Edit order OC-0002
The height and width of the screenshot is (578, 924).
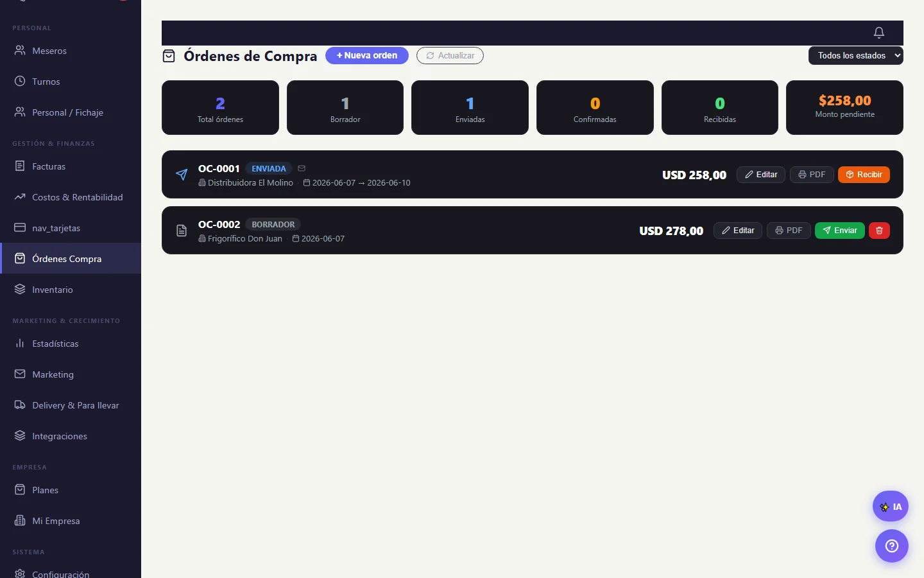tap(738, 231)
